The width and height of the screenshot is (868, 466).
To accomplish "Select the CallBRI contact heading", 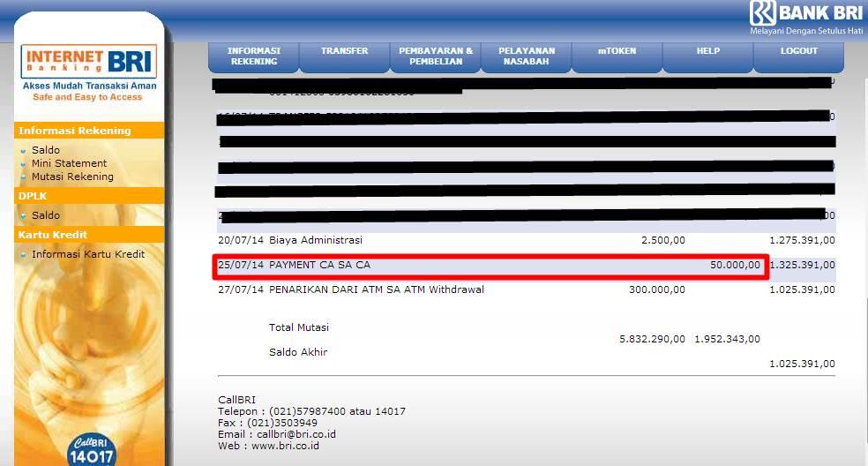I will pyautogui.click(x=236, y=400).
